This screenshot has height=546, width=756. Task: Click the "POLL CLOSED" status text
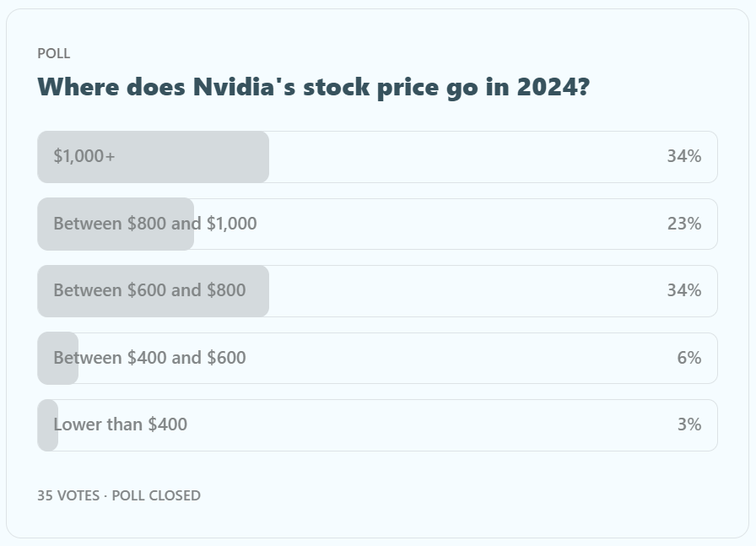click(156, 495)
